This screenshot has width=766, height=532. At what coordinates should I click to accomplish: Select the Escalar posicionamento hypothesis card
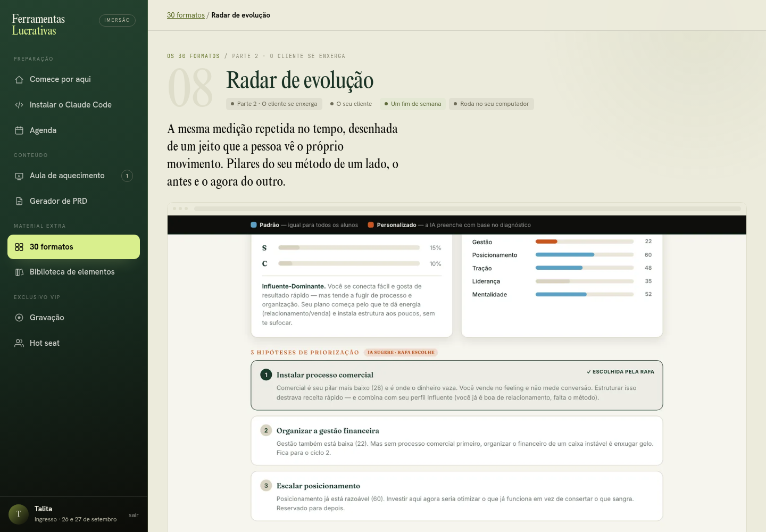[457, 496]
